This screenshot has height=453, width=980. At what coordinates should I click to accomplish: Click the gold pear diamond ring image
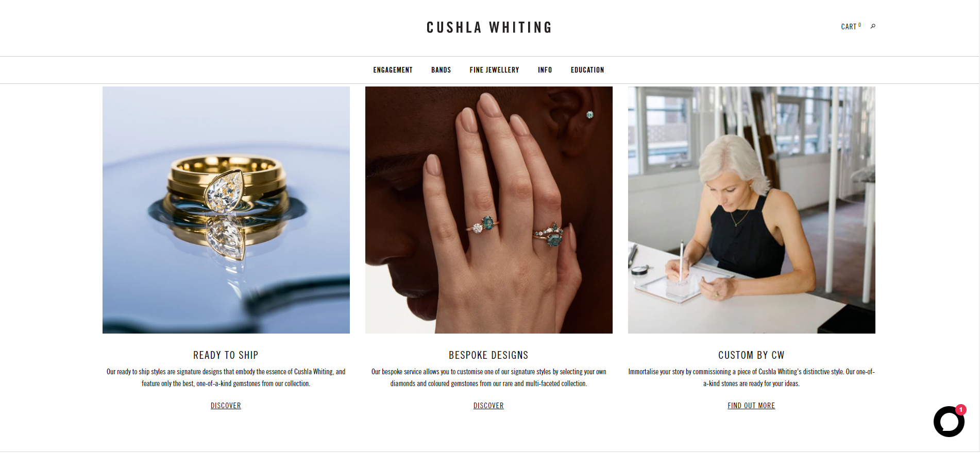226,210
